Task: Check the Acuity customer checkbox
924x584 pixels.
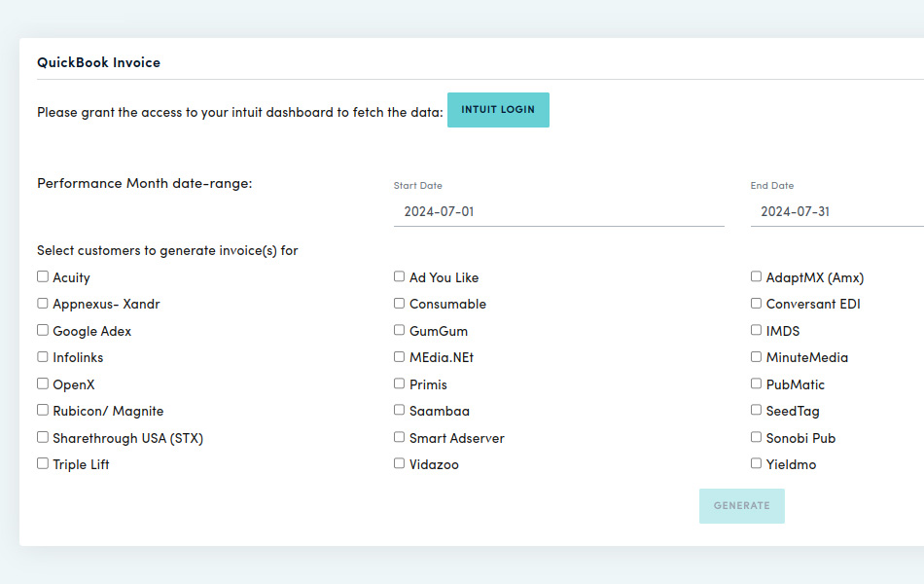Action: 43,276
